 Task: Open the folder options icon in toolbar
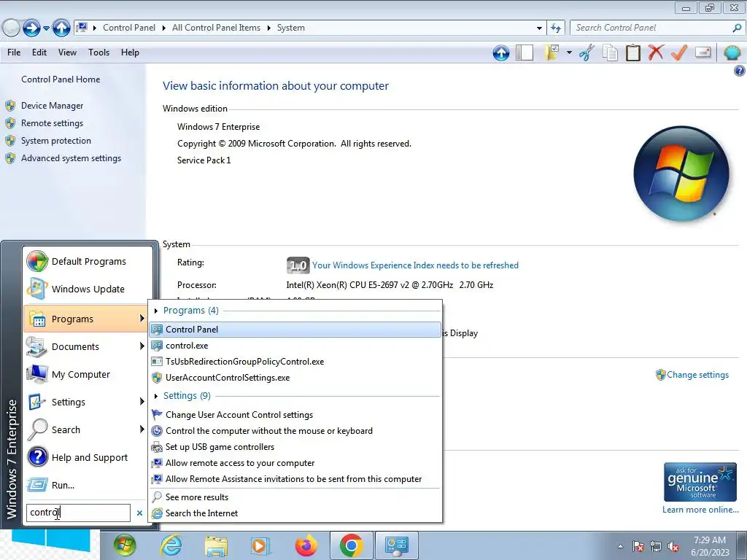click(551, 52)
